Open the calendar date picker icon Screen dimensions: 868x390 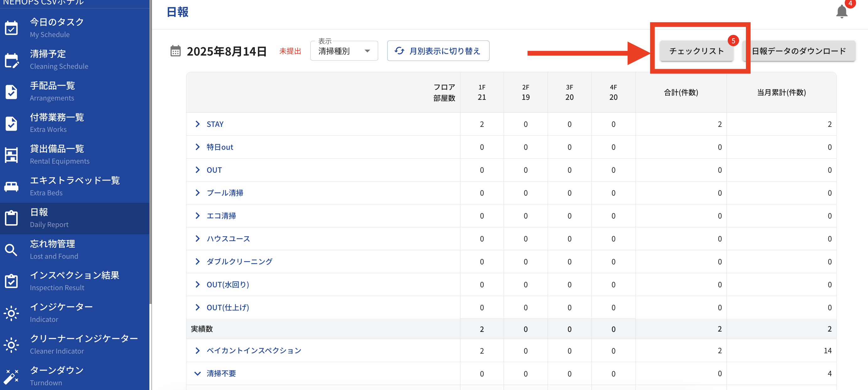click(x=175, y=51)
